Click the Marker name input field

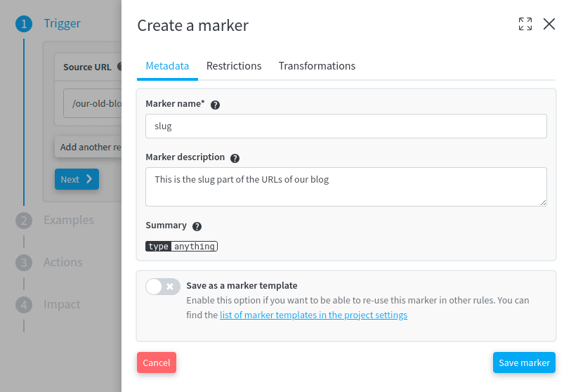point(346,126)
